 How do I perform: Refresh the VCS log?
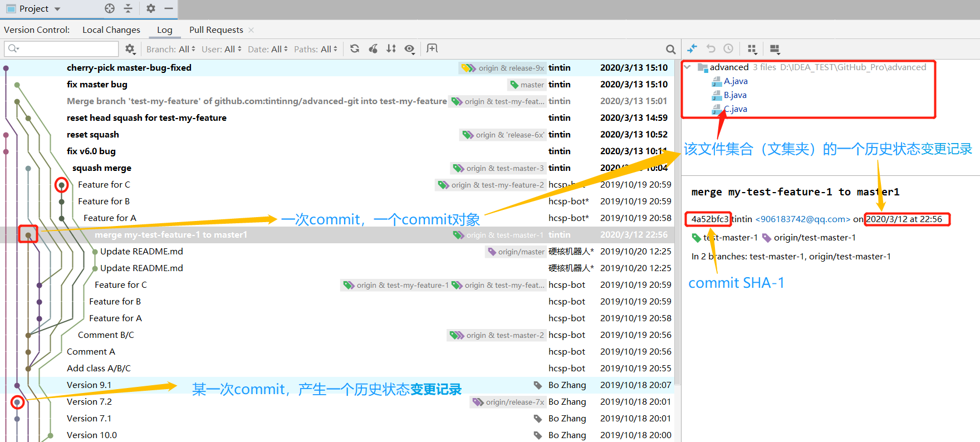[x=355, y=49]
